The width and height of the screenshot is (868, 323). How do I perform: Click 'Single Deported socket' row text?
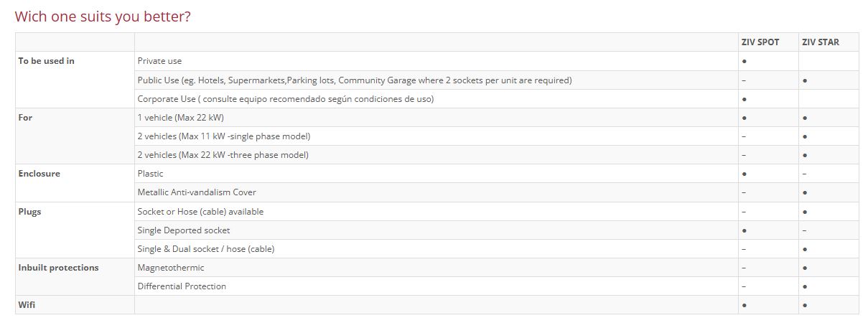tap(183, 230)
